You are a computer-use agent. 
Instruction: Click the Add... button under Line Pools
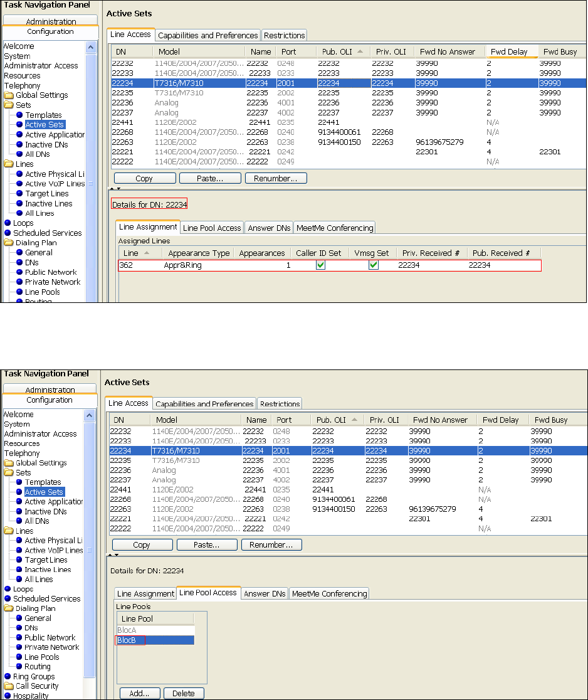click(139, 693)
